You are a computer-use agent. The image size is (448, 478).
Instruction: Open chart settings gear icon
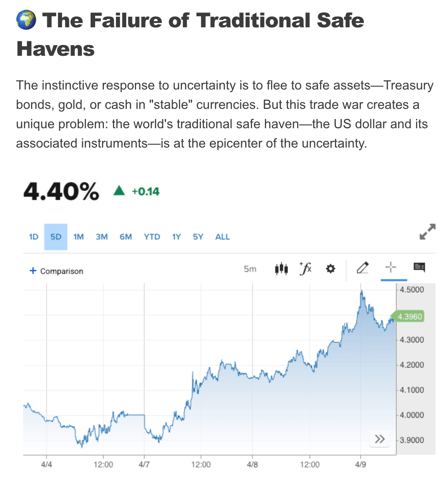331,269
